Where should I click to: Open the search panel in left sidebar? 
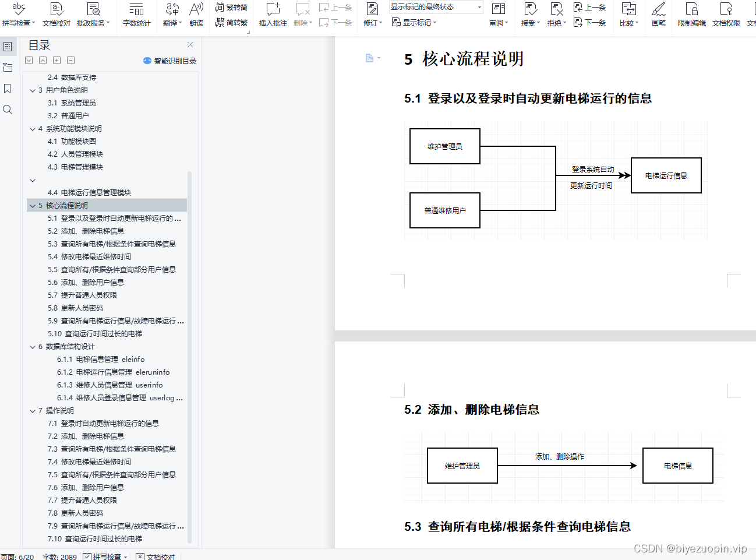click(8, 110)
